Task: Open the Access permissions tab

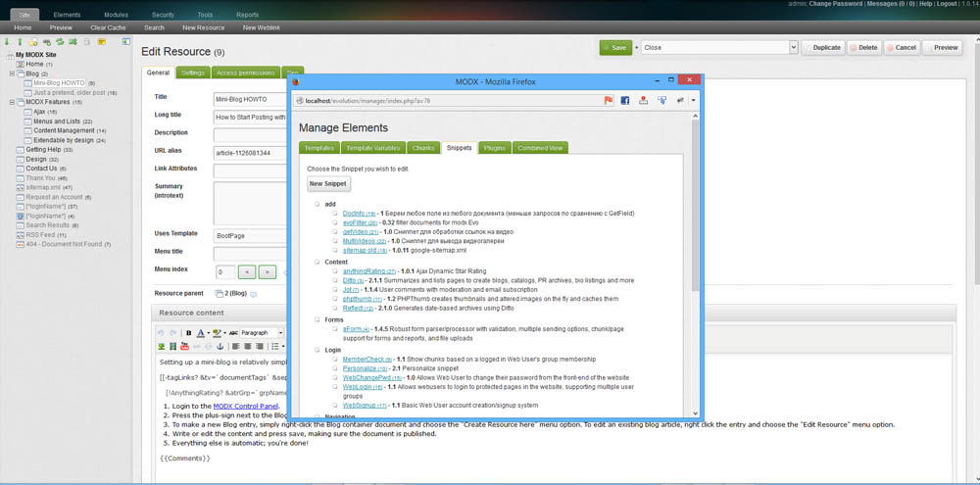Action: pyautogui.click(x=246, y=73)
